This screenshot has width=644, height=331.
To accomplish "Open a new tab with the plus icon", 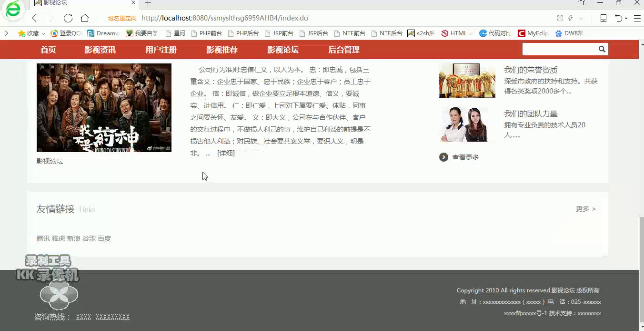I will coord(148,3).
